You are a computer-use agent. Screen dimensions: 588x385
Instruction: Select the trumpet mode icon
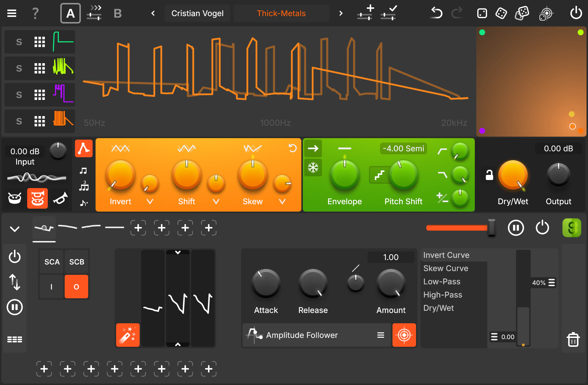click(x=60, y=198)
